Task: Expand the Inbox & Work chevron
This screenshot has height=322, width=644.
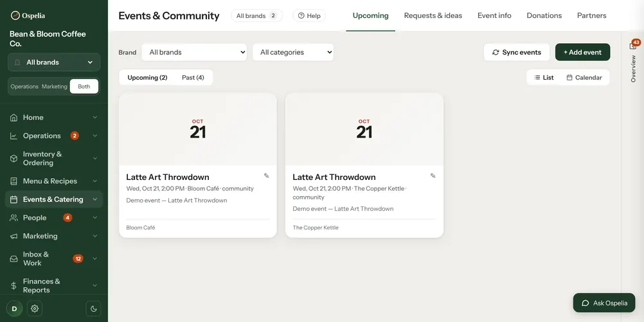Action: [x=95, y=259]
